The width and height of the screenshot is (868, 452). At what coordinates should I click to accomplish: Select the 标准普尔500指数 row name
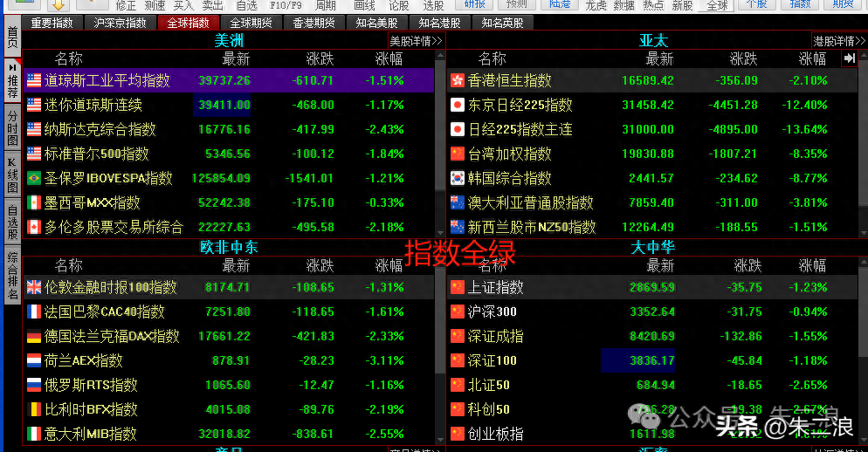pos(97,154)
